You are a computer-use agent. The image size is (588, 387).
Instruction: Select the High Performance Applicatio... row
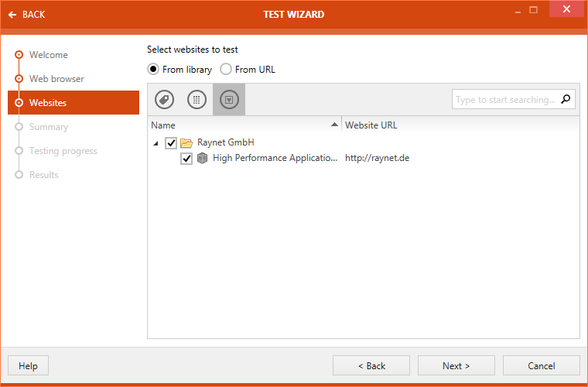click(x=364, y=158)
